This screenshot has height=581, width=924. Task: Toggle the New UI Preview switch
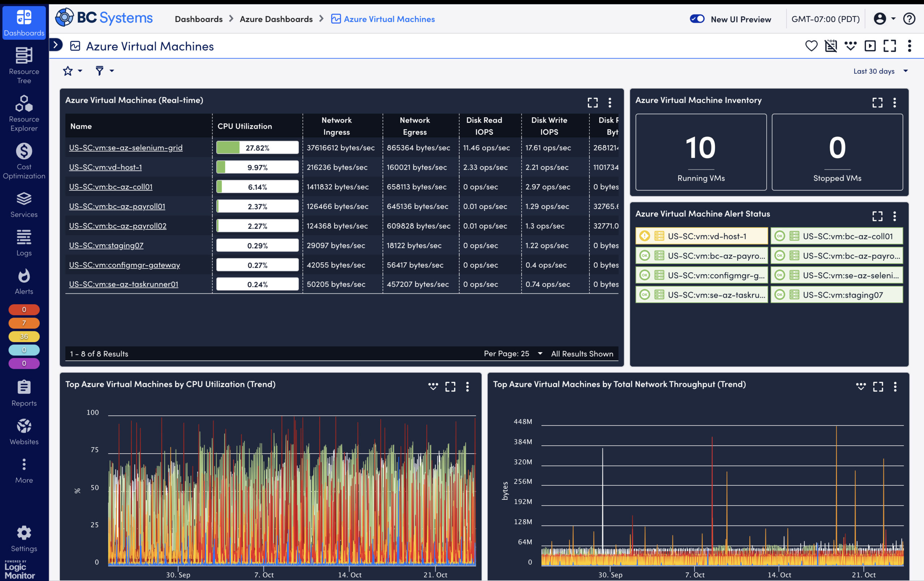(697, 19)
